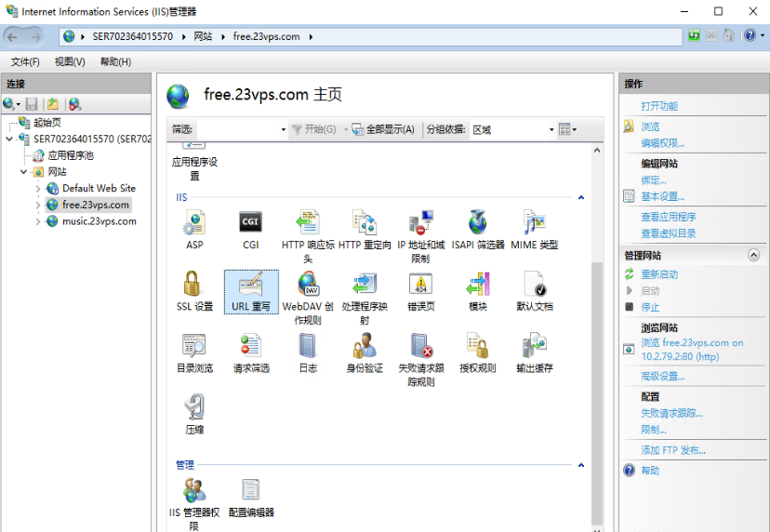770x532 pixels.
Task: Open the ASP feature icon
Action: (194, 230)
